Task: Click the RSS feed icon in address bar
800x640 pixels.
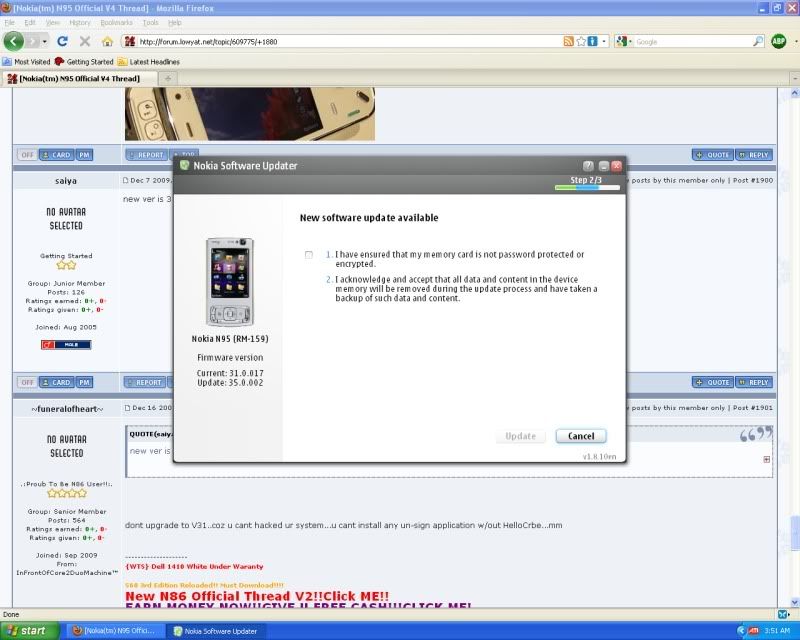Action: [x=569, y=42]
